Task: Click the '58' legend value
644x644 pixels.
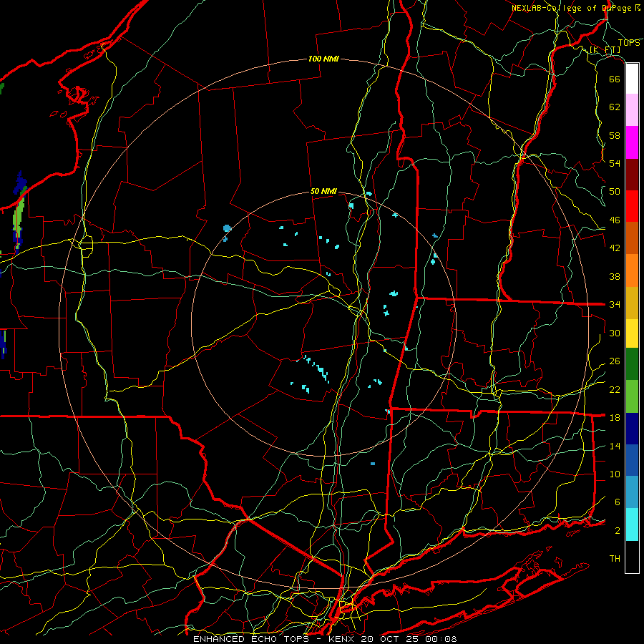Action: (615, 135)
